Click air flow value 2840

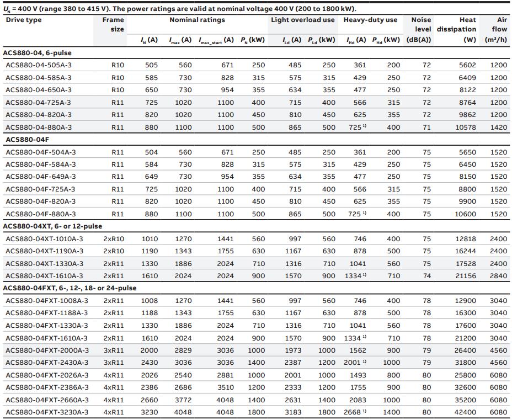[499, 276]
